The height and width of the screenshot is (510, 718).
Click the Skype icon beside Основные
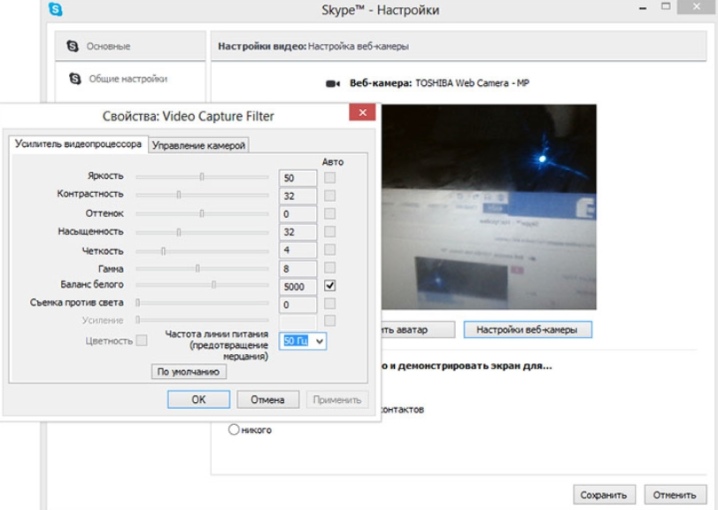pyautogui.click(x=72, y=46)
